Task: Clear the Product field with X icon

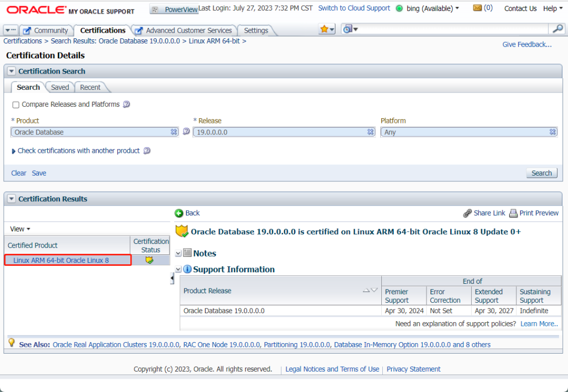Action: click(174, 132)
